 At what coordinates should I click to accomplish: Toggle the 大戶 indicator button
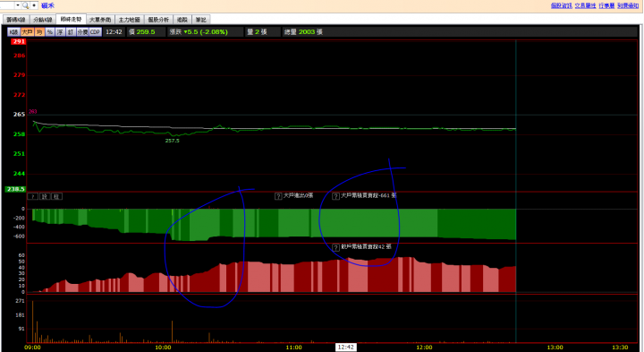(x=27, y=32)
